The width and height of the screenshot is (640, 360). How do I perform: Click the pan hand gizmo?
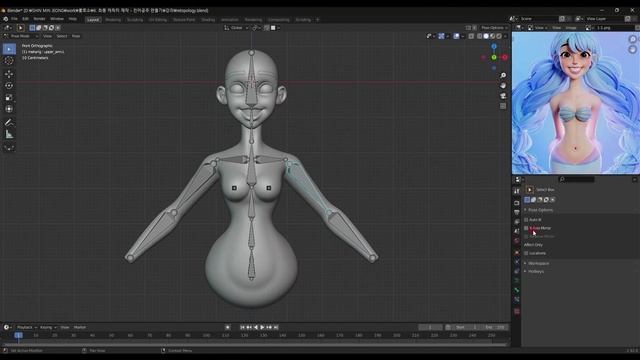(503, 86)
